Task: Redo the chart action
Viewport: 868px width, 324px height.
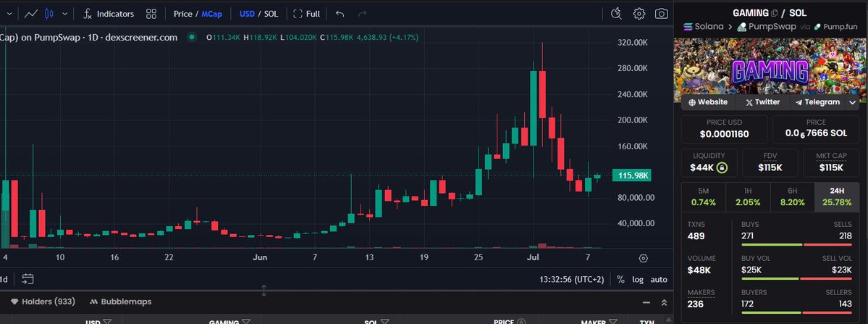Action: pos(363,14)
